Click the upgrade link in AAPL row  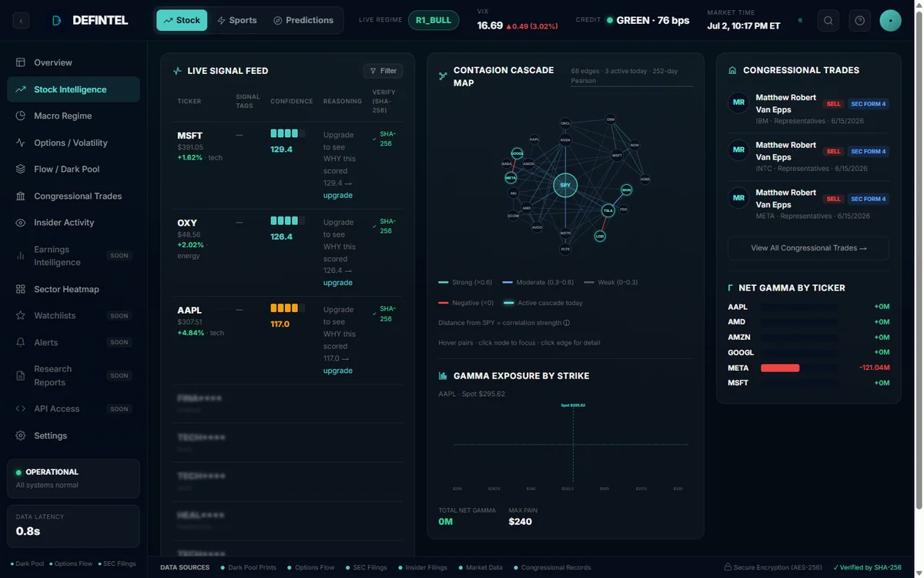(x=338, y=371)
